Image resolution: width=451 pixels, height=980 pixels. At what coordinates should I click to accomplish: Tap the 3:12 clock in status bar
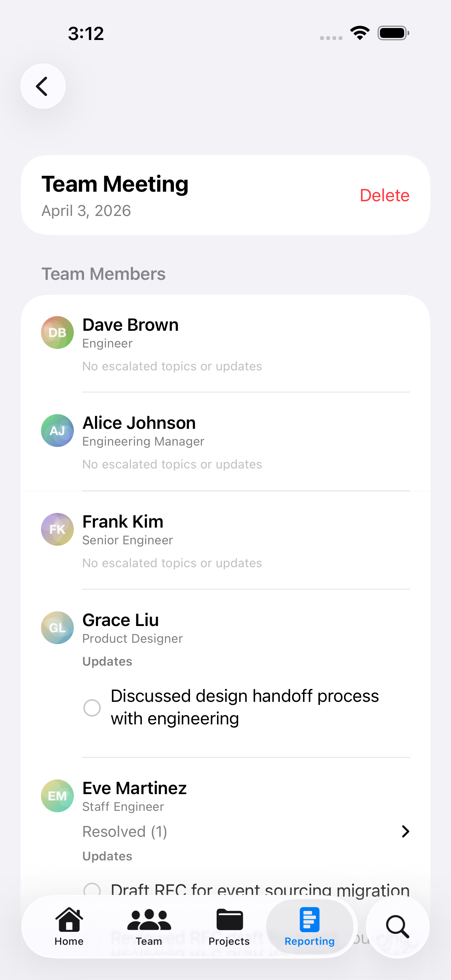[86, 33]
